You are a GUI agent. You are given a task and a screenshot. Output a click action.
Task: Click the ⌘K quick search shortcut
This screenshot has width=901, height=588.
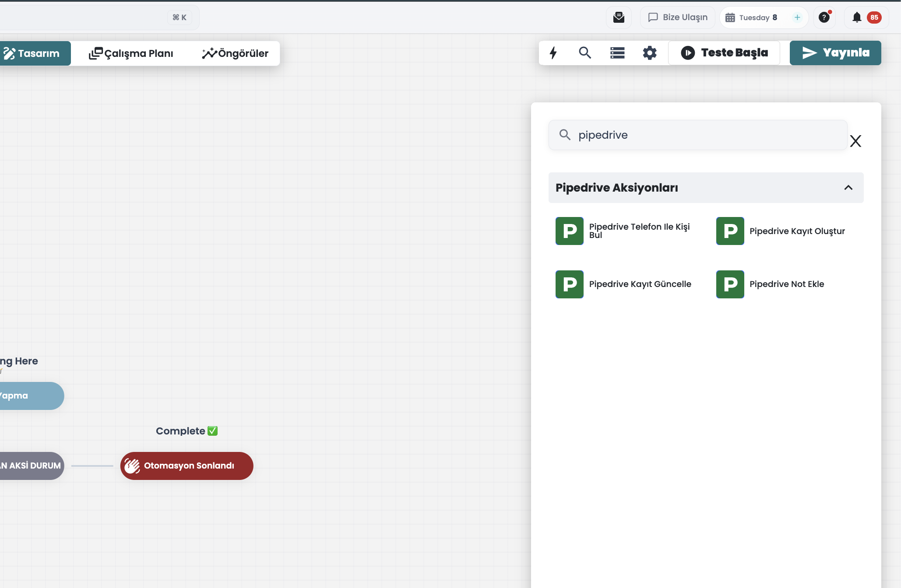179,17
